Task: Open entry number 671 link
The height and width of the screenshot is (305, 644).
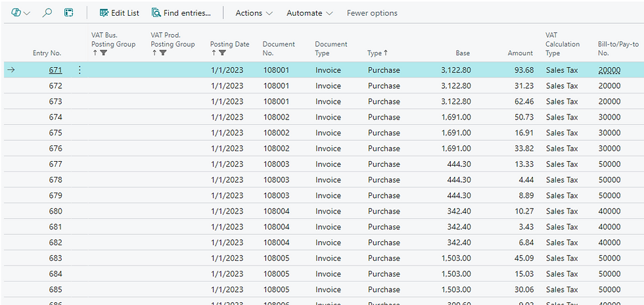Action: (x=55, y=70)
